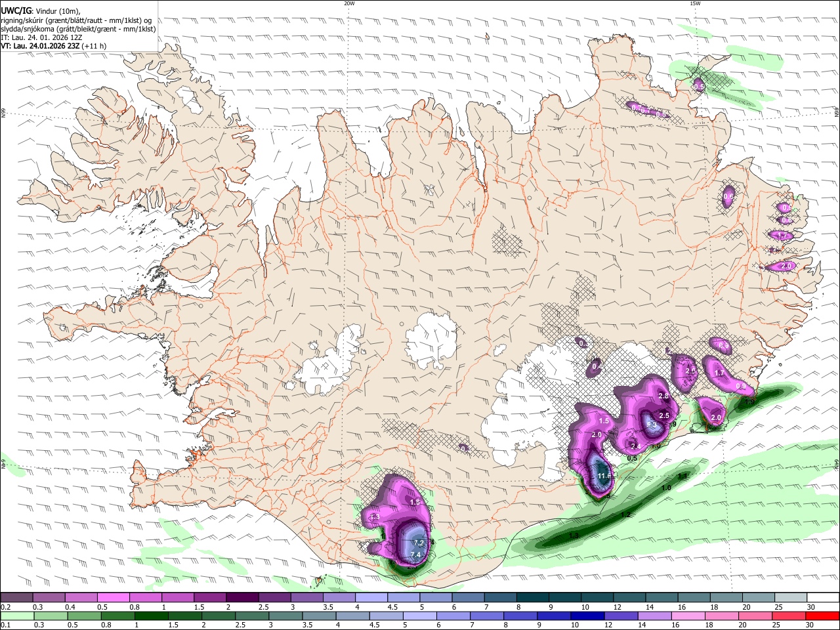Click the 5.3 precipitation value
Screen dimensions: 840x630
tap(652, 425)
